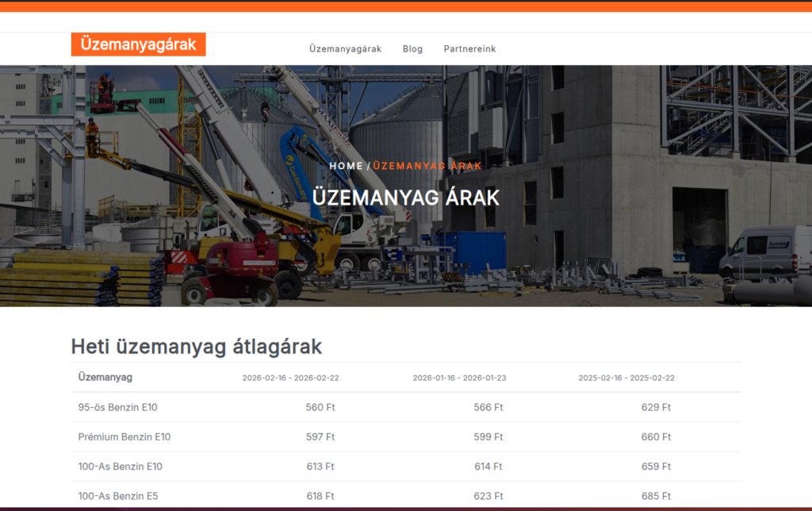
Task: Select the 2025-02-16 - 2025-02-22 column header
Action: [626, 378]
